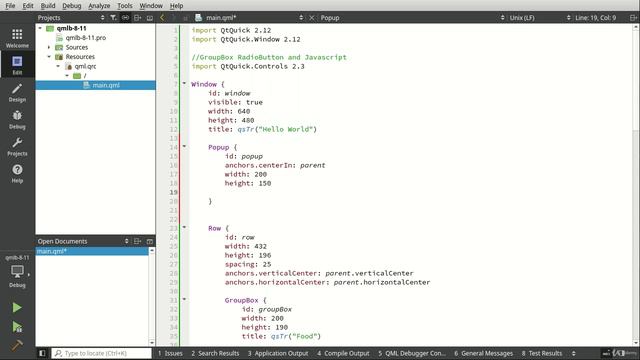Show the Application Output pane
Image resolution: width=640 pixels, height=360 pixels.
click(278, 353)
